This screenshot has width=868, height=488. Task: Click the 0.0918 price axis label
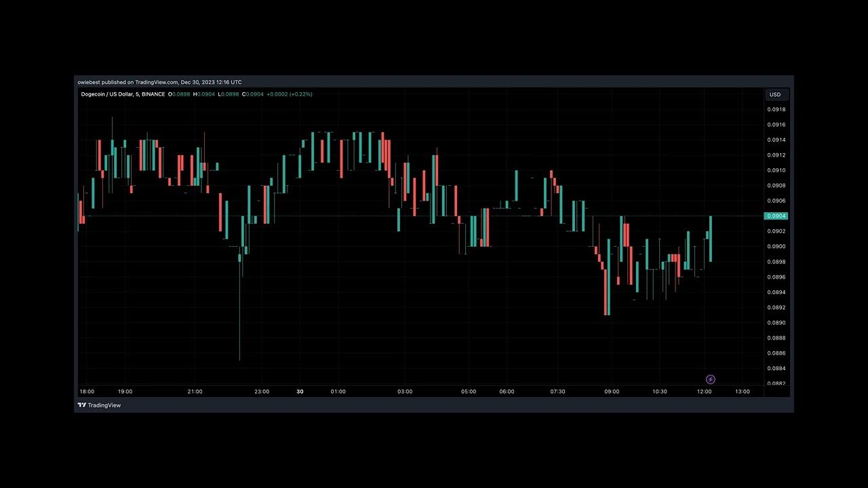[776, 110]
